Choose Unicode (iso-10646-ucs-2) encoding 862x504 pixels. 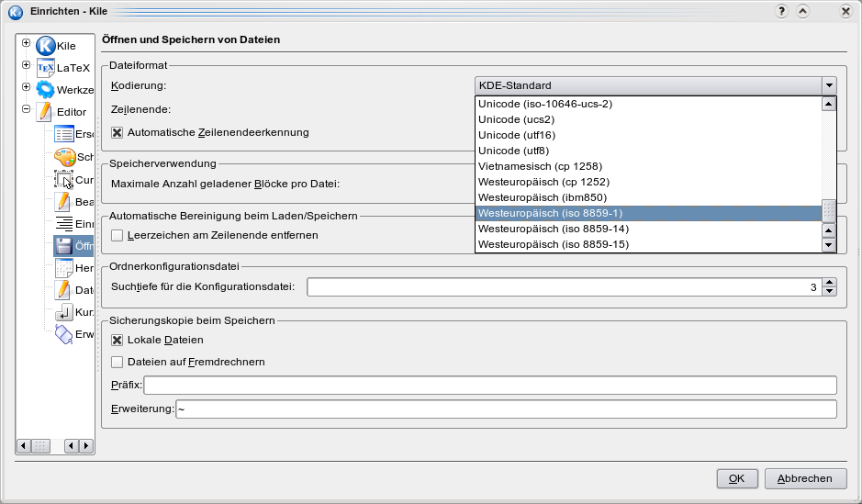(649, 104)
